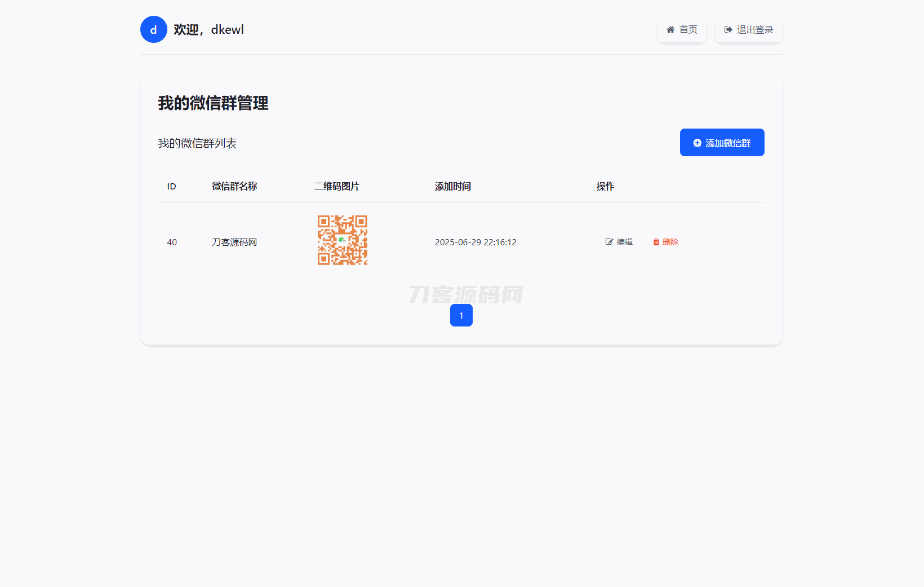Image resolution: width=924 pixels, height=587 pixels.
Task: Click the 添加微信群 link text
Action: click(x=728, y=143)
